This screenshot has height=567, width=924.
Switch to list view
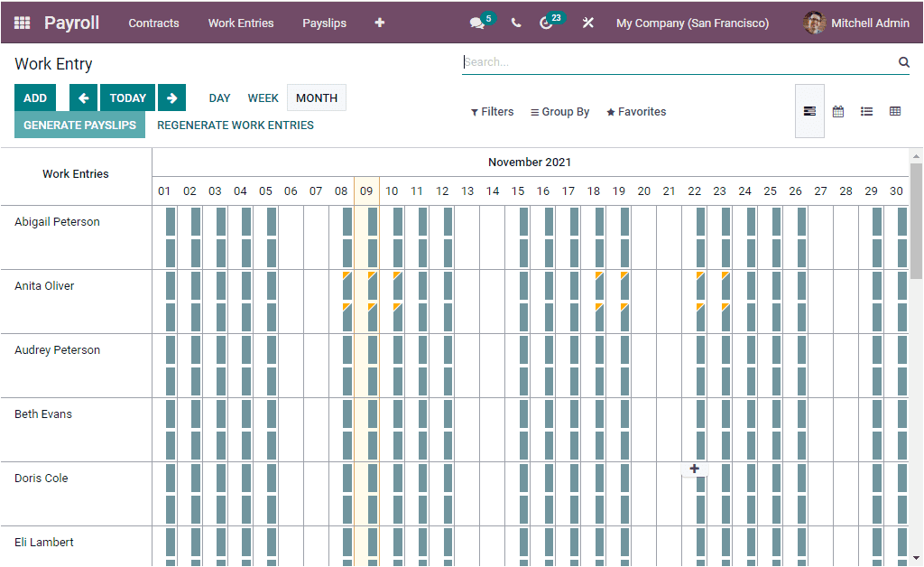[867, 110]
